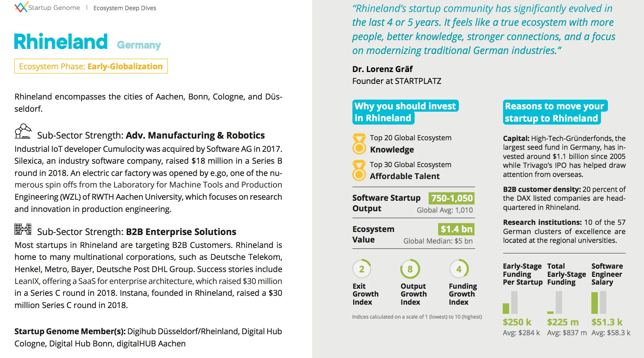Click the Software Engineer Salary bar chart

coord(599,303)
